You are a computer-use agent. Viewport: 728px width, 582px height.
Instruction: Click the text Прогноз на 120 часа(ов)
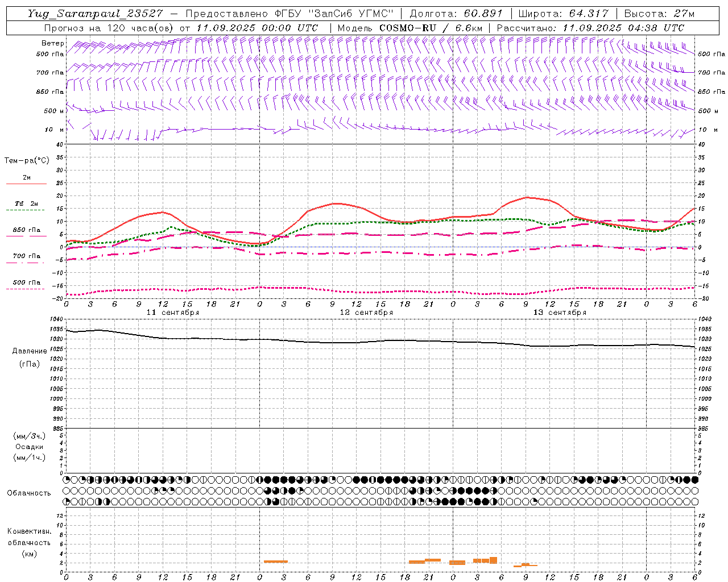(x=109, y=28)
